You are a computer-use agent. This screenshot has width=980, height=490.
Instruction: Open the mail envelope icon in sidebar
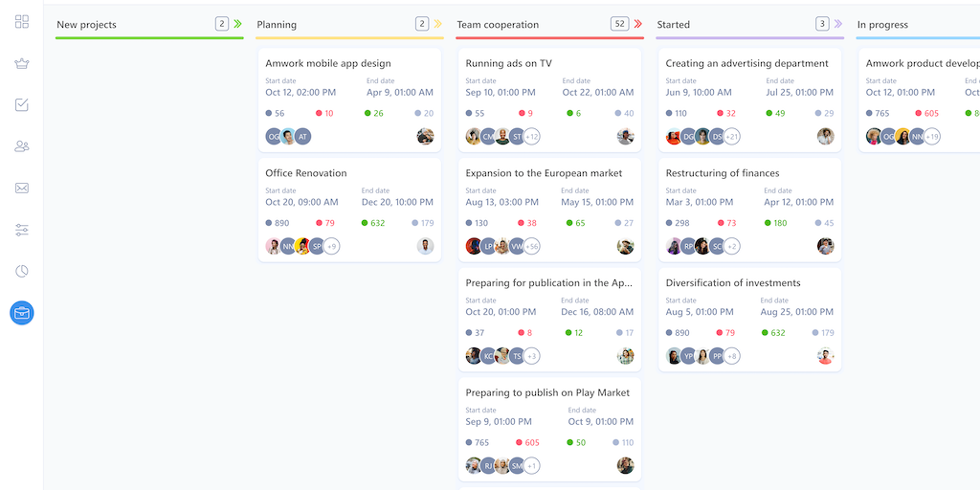pyautogui.click(x=22, y=189)
